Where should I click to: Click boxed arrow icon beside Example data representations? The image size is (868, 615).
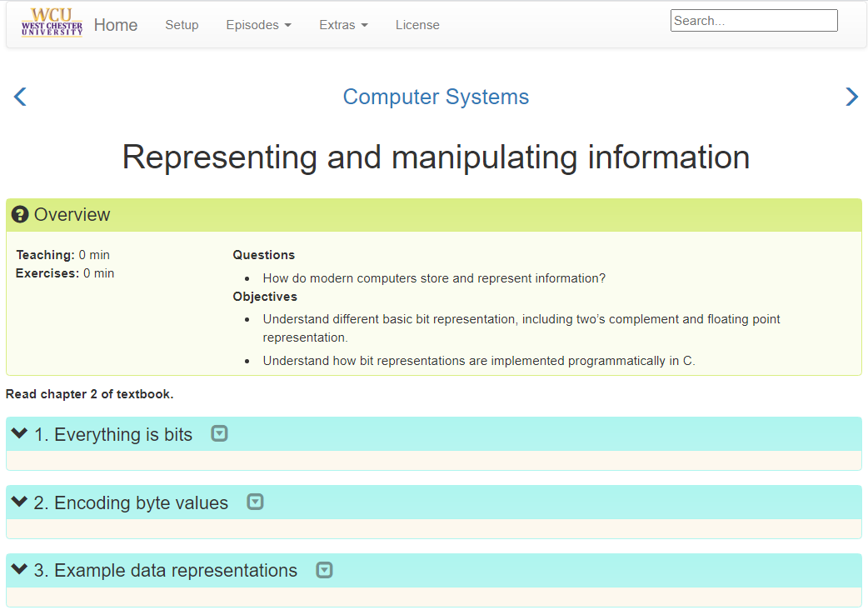(324, 570)
